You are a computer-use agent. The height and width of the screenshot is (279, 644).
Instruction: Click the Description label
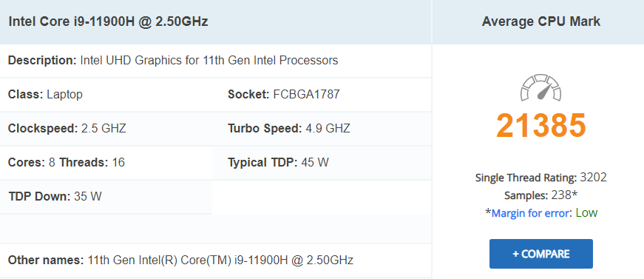point(42,61)
